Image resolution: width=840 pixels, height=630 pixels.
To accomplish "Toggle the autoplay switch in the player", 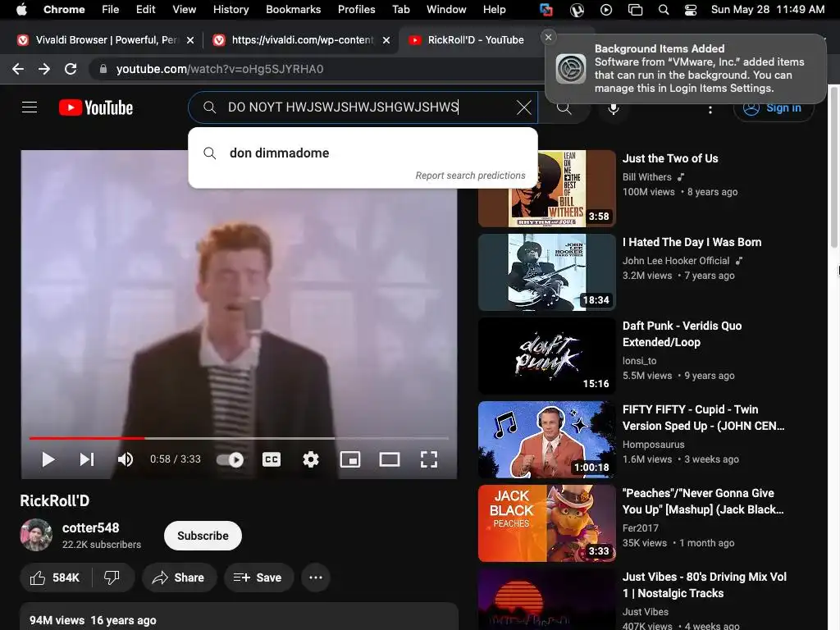I will [x=230, y=459].
